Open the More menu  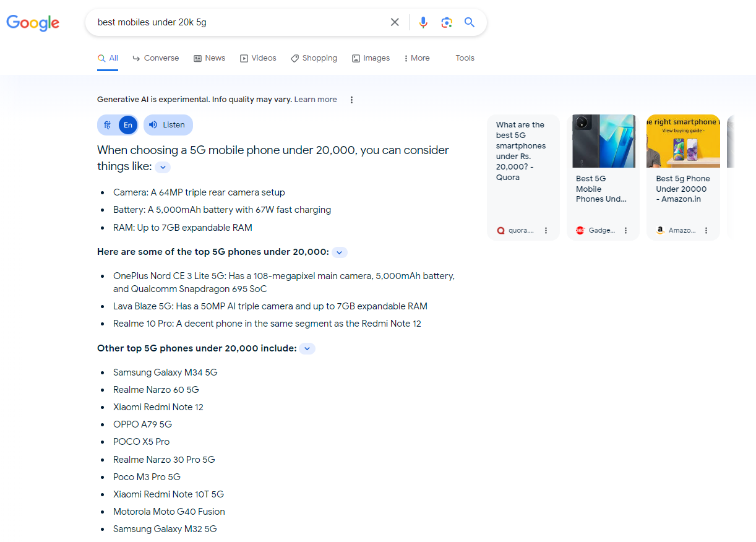point(416,58)
